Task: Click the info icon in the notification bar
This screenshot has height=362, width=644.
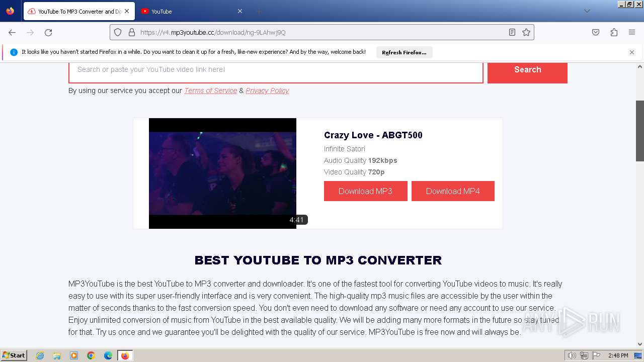Action: tap(14, 52)
